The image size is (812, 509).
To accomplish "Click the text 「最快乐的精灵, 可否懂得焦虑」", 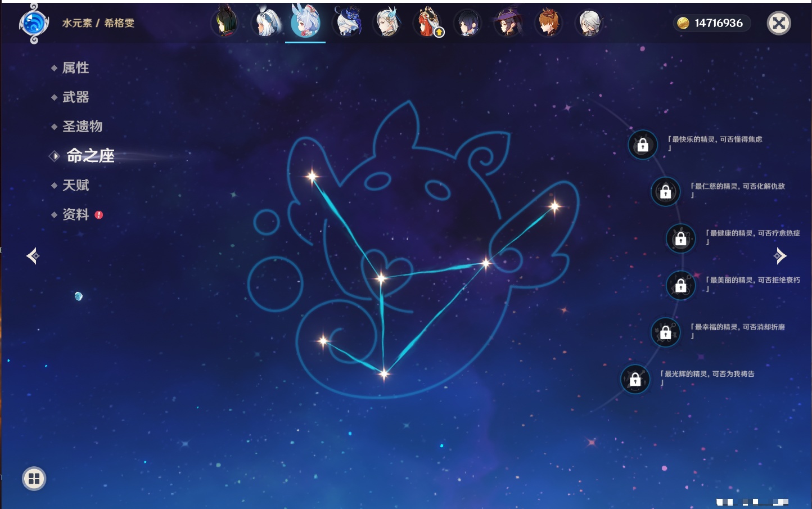I will pyautogui.click(x=715, y=143).
